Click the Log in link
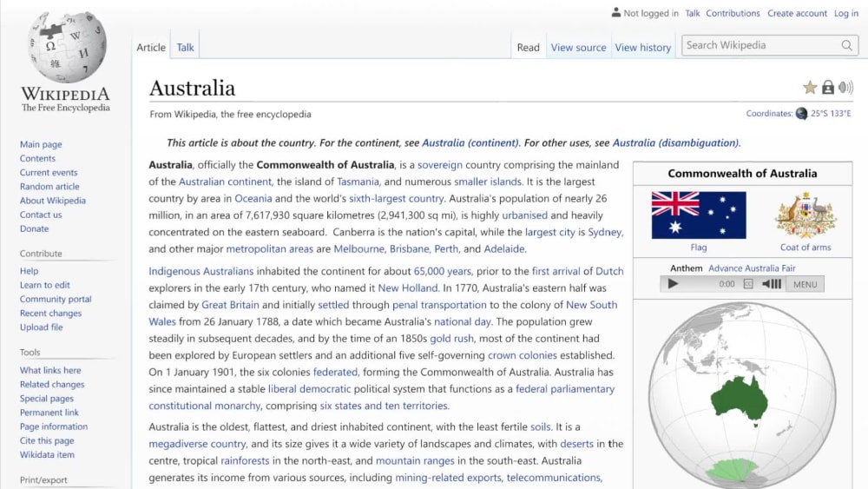The image size is (868, 489). point(845,13)
